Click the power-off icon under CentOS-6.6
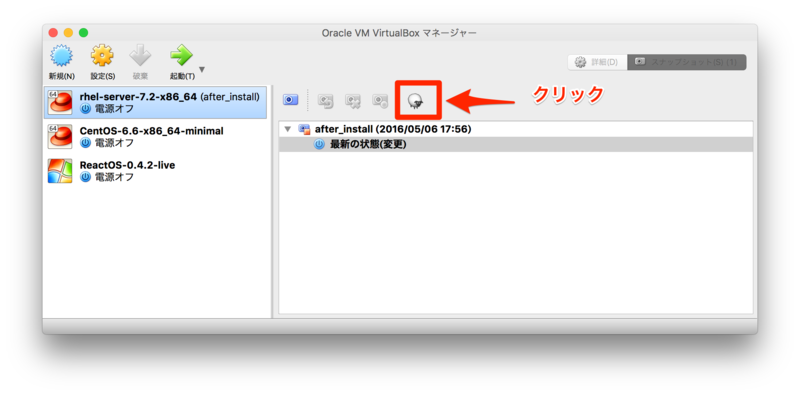800x395 pixels. tap(85, 143)
